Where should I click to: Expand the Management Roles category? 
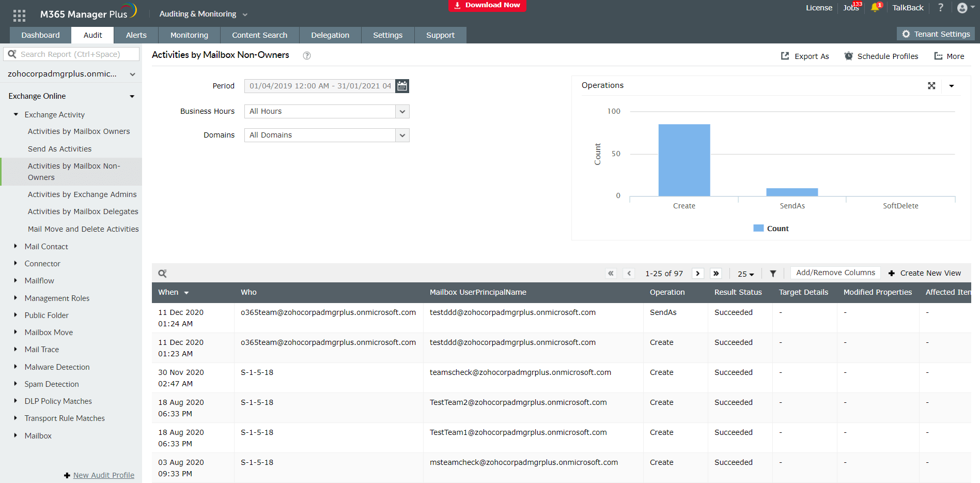[x=15, y=298]
